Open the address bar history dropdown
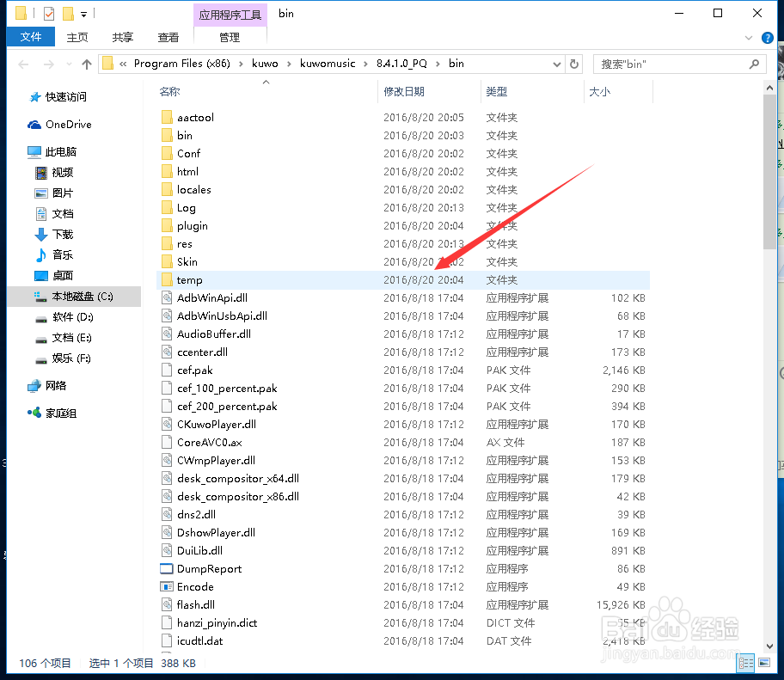Screen dimensions: 784x680 [556, 64]
